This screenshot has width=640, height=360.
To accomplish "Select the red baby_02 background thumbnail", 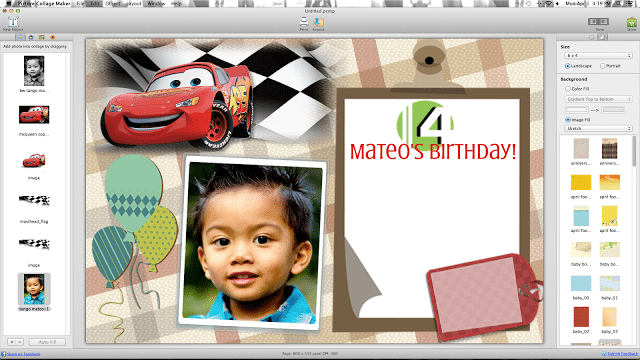I will [581, 317].
